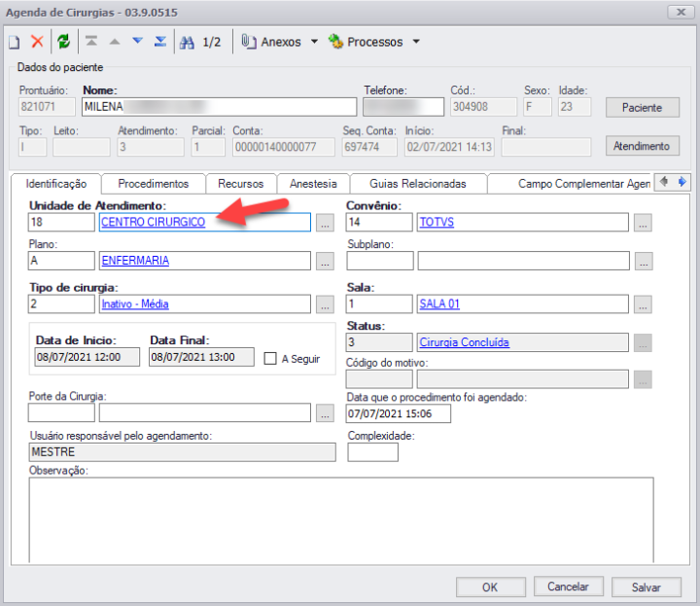Click the Data de Inicio field

coord(87,357)
